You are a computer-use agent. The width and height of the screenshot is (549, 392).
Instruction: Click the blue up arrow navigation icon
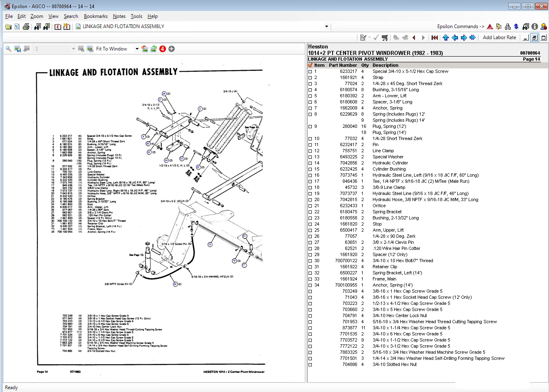(x=445, y=37)
